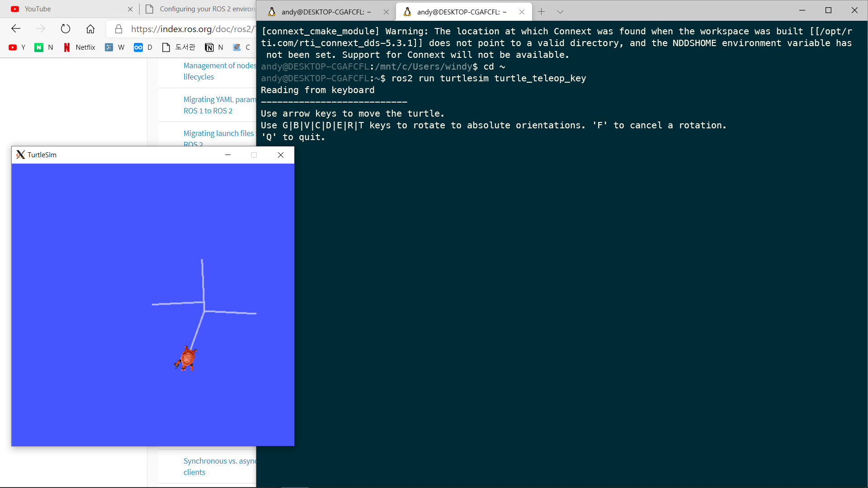
Task: Select the Configuring your ROS 2 environment tab
Action: 203,9
